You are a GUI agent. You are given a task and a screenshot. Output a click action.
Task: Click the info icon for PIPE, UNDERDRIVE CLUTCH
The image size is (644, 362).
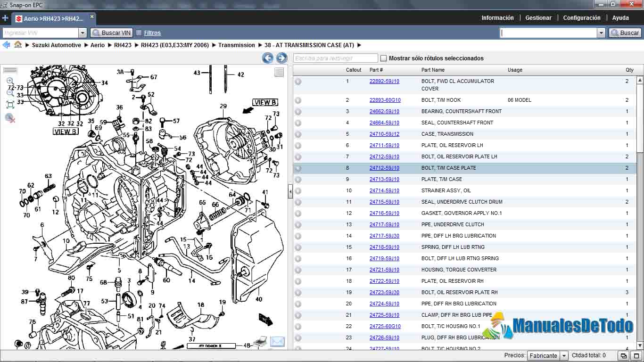[298, 225]
